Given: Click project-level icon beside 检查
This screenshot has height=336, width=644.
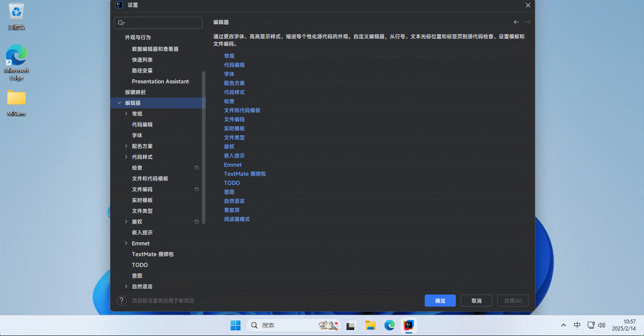Looking at the screenshot, I should [196, 168].
